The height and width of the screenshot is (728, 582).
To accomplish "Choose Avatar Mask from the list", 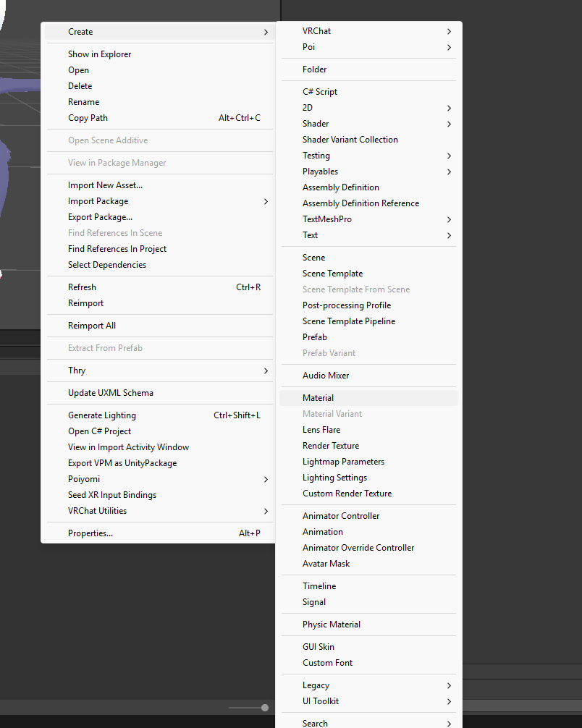I will [x=326, y=564].
